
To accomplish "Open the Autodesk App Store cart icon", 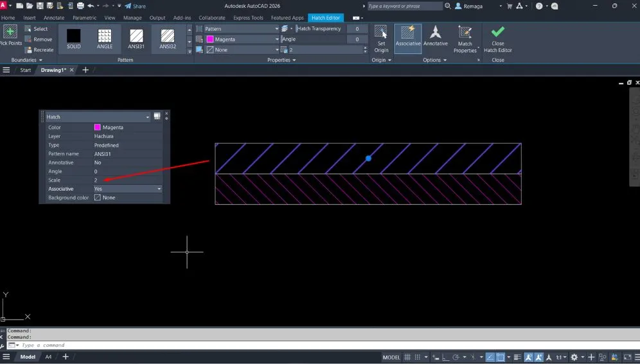I will (510, 6).
